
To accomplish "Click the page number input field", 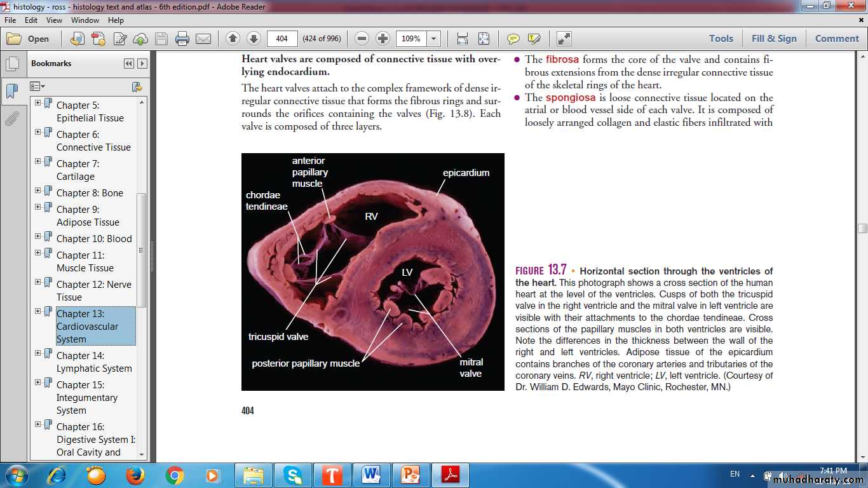I will [x=282, y=39].
